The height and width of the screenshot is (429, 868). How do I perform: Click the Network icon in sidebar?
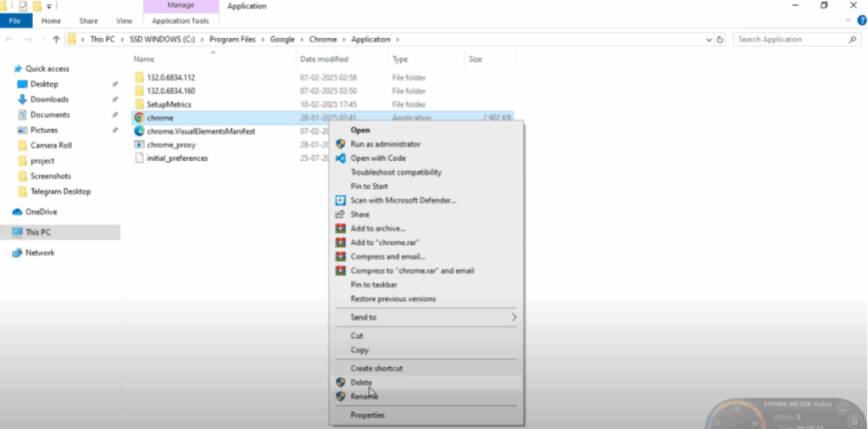[x=17, y=253]
